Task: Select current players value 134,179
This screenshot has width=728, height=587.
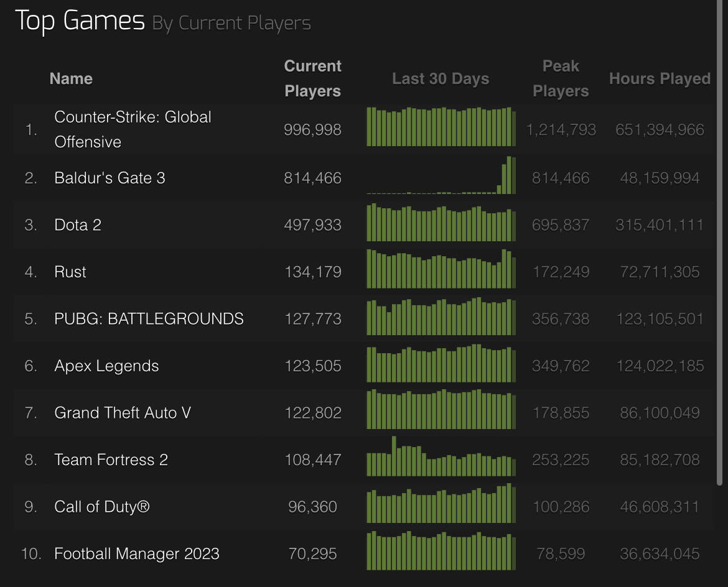Action: click(x=312, y=272)
